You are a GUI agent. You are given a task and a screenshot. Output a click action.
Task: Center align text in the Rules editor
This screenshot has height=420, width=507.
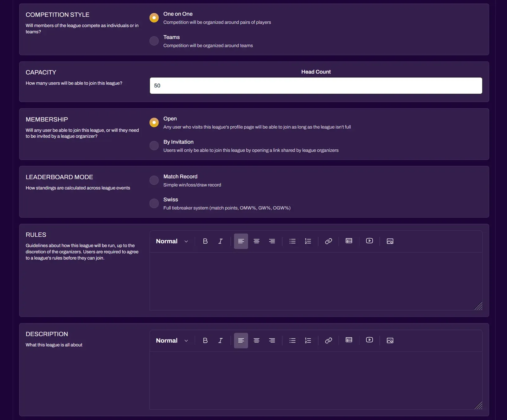tap(256, 241)
